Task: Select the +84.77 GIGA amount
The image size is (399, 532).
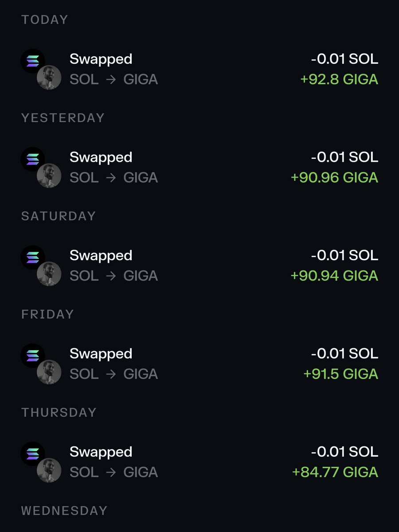Action: click(336, 472)
